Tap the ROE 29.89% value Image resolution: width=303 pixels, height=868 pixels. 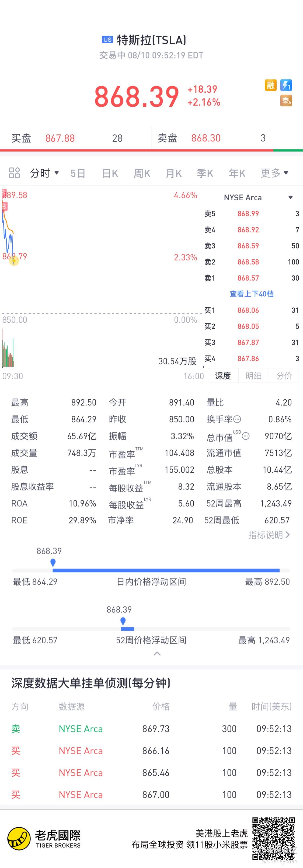point(83,520)
